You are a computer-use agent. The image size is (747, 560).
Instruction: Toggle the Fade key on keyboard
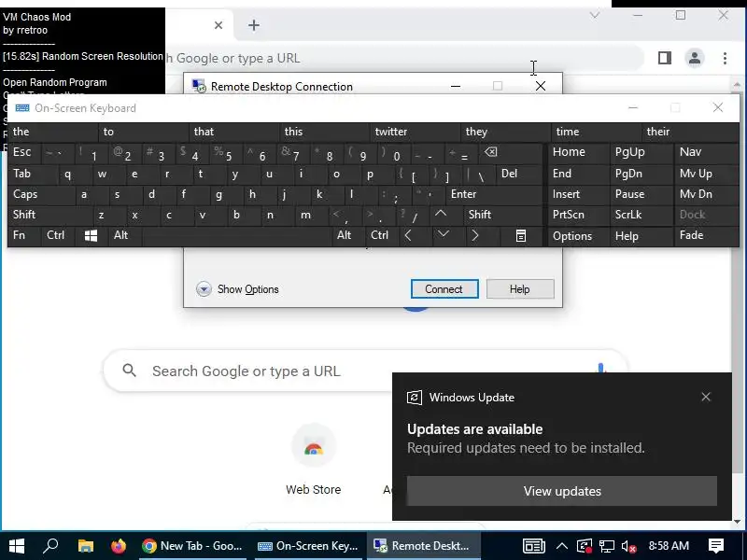(707, 235)
